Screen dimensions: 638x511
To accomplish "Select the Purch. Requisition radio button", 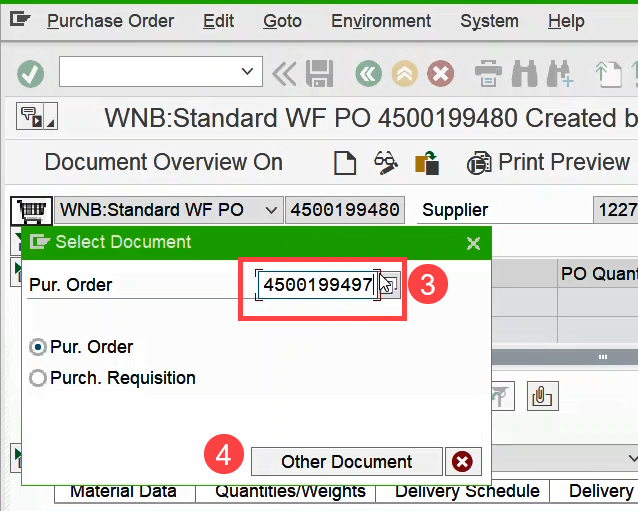I will 38,378.
